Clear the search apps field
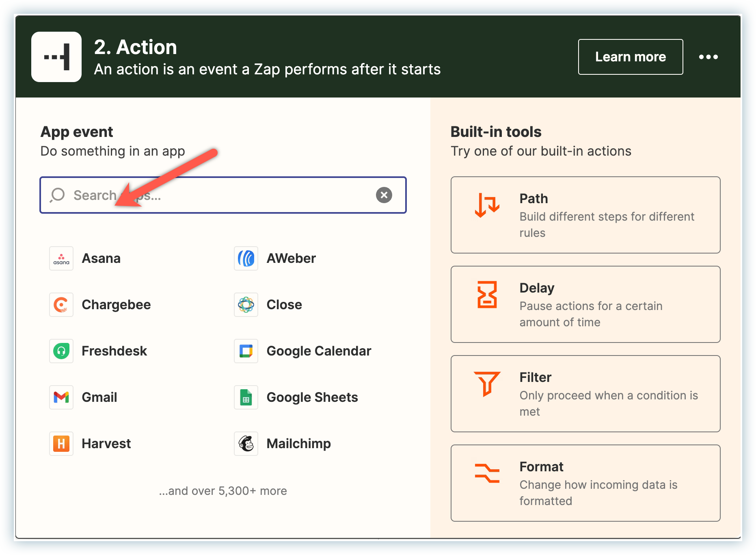756x555 pixels. click(x=384, y=195)
